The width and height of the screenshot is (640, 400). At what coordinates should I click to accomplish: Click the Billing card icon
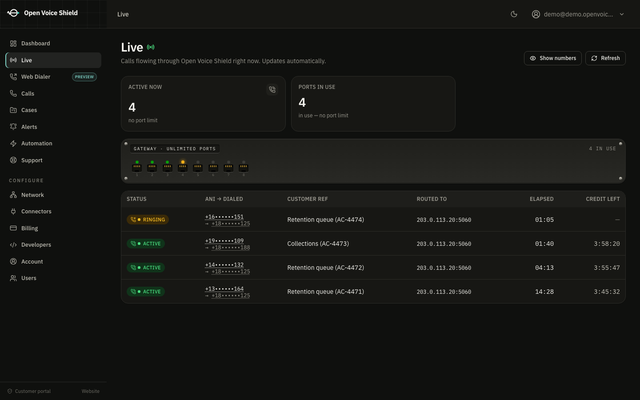point(13,228)
